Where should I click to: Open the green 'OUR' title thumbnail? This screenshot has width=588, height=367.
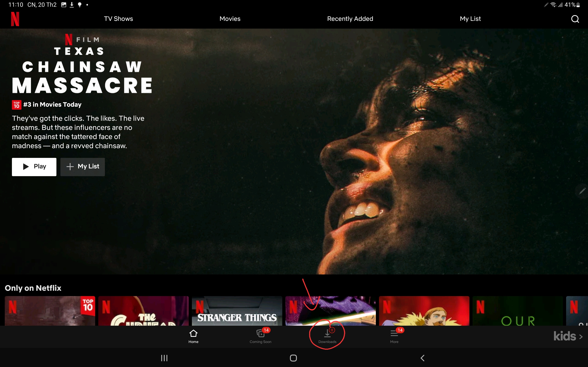click(x=518, y=311)
